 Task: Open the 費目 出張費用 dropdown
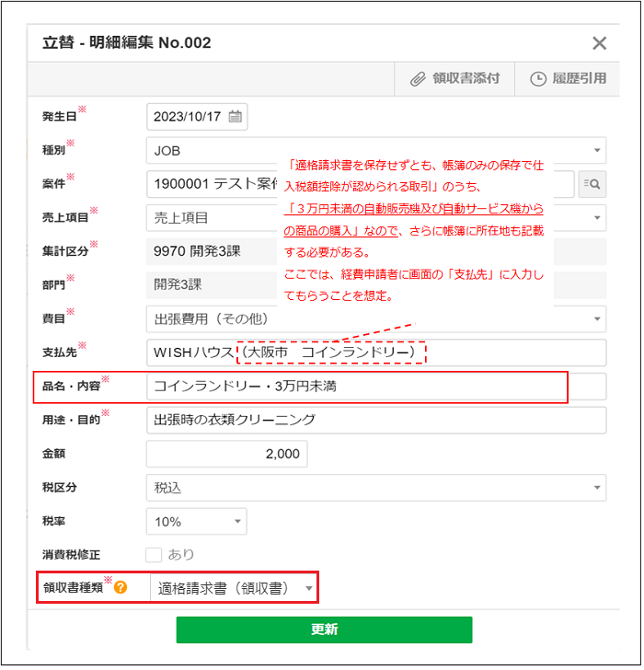(x=375, y=319)
